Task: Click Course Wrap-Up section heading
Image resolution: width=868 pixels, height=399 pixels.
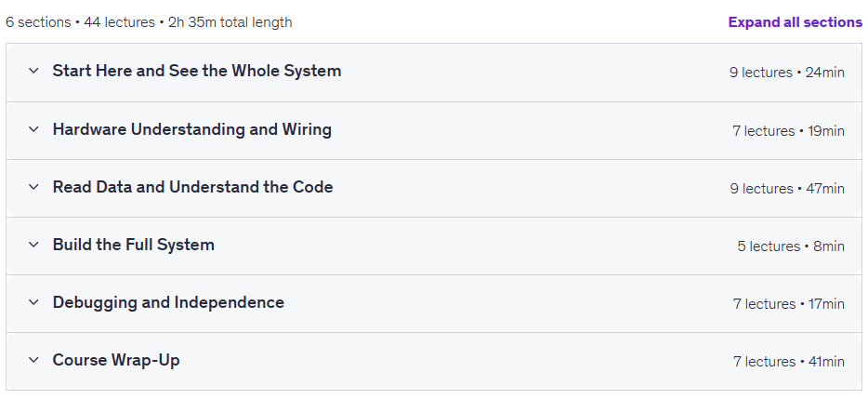Action: [x=116, y=360]
